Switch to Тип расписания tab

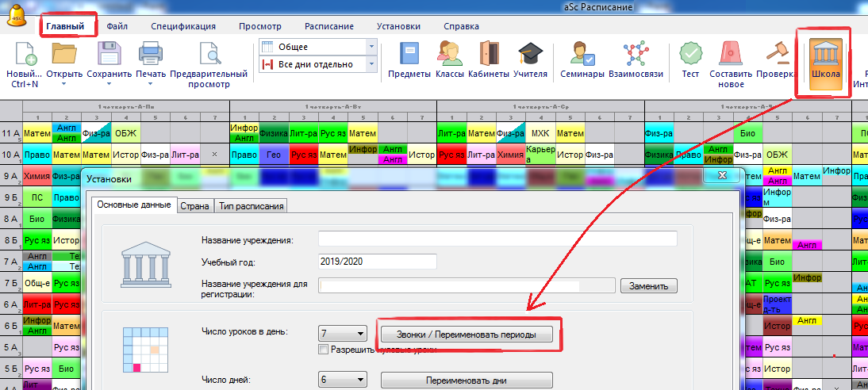tap(251, 206)
